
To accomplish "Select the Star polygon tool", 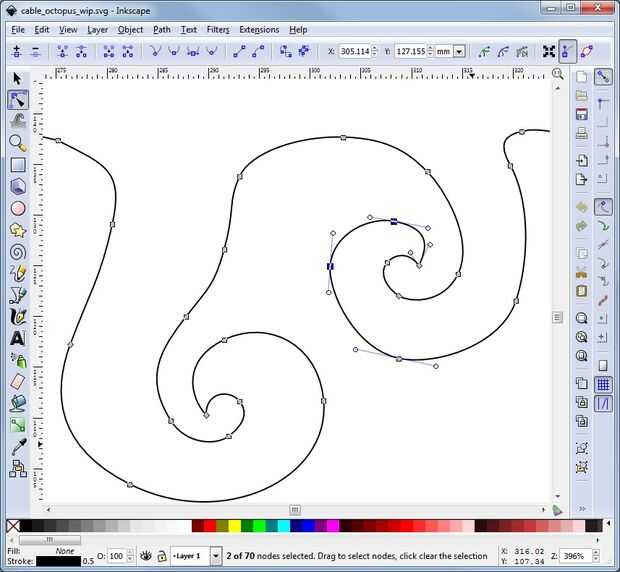I will pyautogui.click(x=17, y=230).
